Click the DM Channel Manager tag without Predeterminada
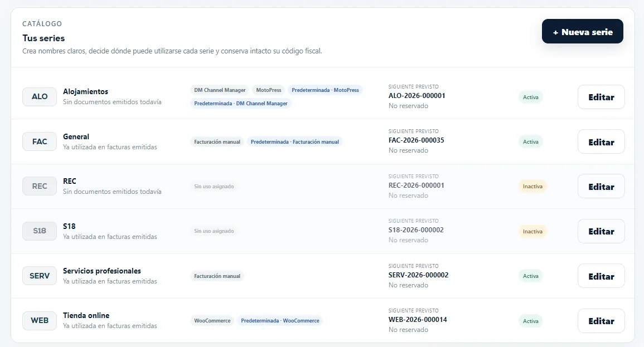This screenshot has height=347, width=644. click(220, 90)
